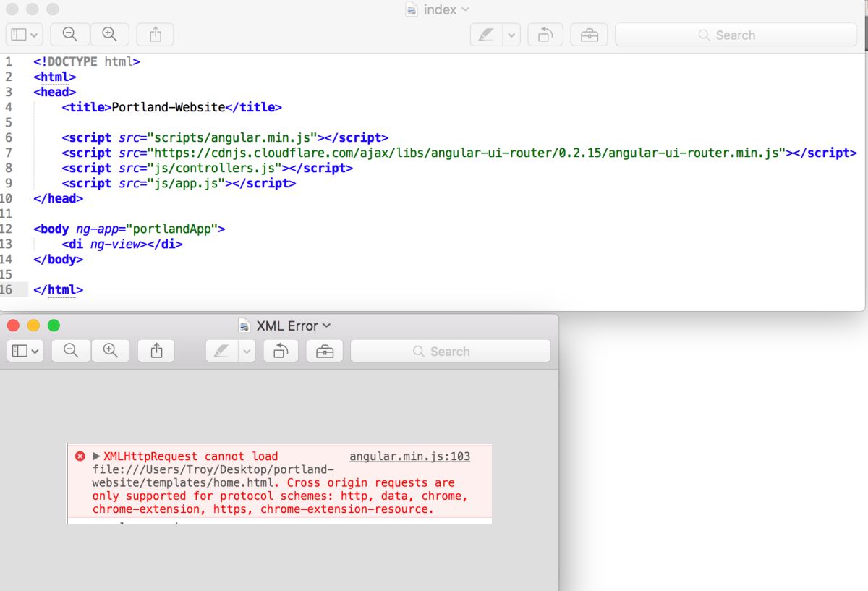Click 'Cross origin requests are' error text
This screenshot has width=868, height=591.
click(371, 482)
